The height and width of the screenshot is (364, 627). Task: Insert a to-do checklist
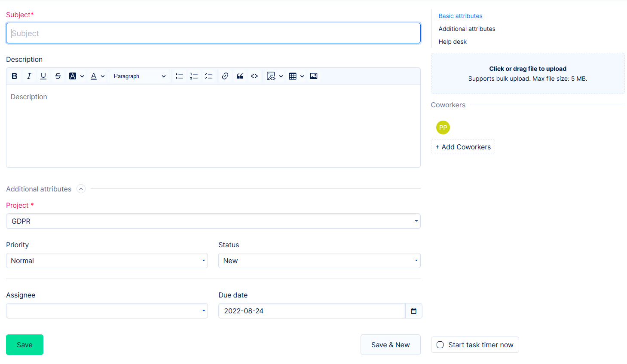208,76
